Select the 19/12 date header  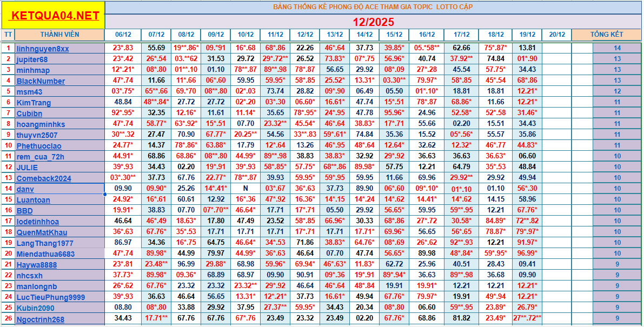click(x=527, y=35)
